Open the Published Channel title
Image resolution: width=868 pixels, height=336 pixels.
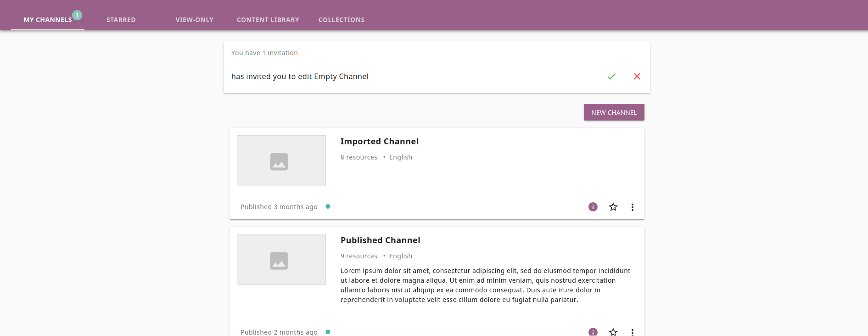pos(381,240)
